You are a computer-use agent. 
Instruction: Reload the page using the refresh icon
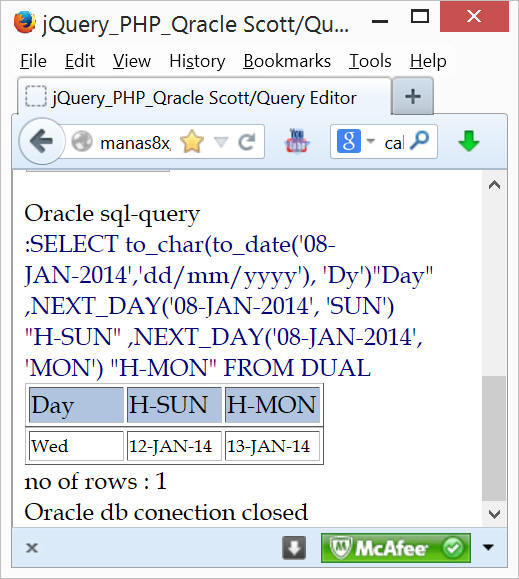[x=247, y=142]
